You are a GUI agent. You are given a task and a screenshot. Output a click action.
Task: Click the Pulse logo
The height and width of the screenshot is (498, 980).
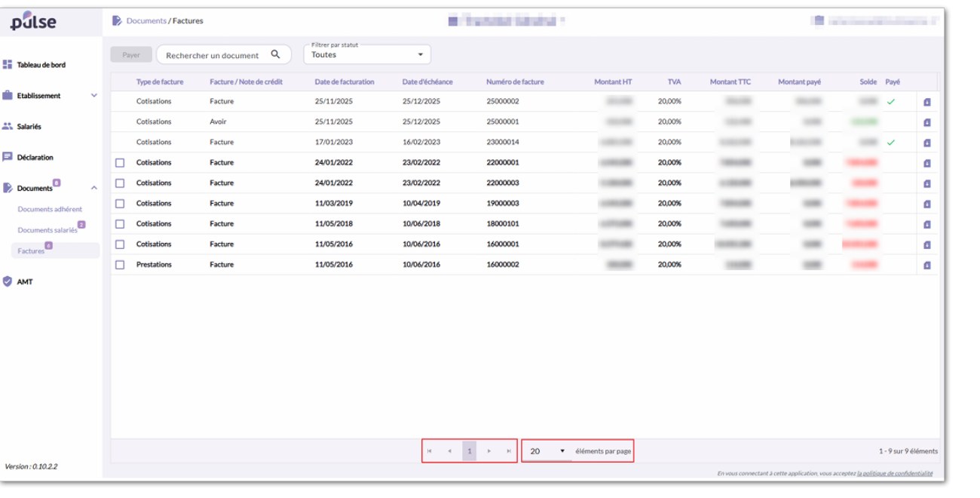pos(33,20)
